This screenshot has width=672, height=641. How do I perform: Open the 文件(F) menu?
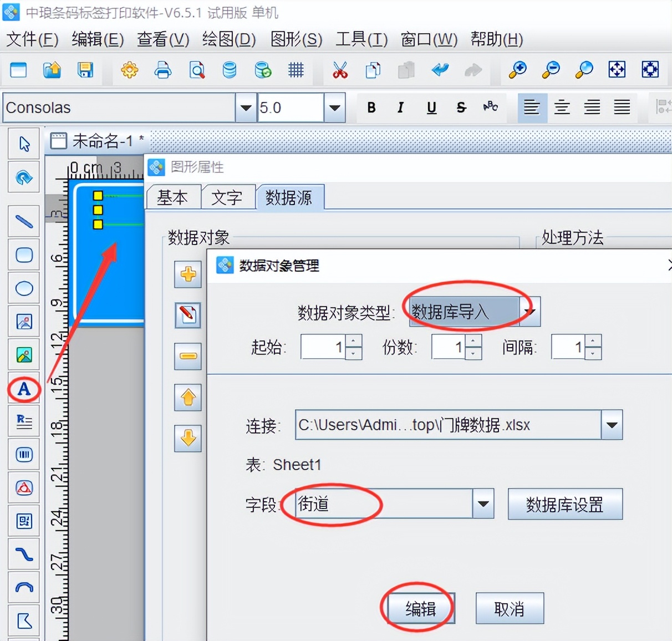[x=32, y=39]
